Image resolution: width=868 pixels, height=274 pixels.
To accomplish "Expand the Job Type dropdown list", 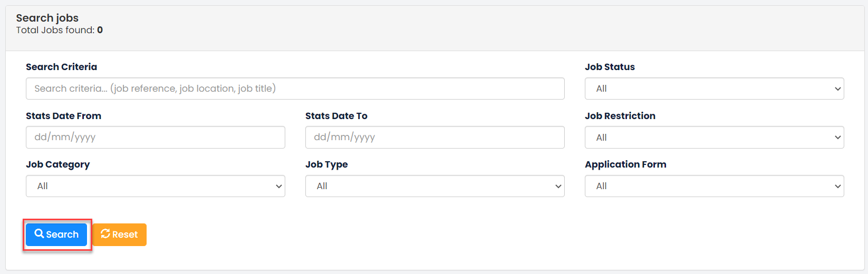I will click(435, 186).
